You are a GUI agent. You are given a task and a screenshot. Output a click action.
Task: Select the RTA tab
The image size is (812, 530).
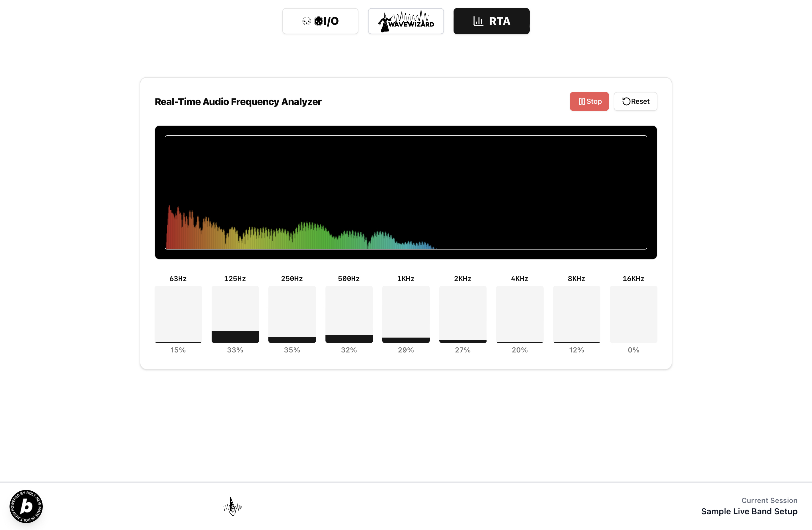[x=491, y=21]
